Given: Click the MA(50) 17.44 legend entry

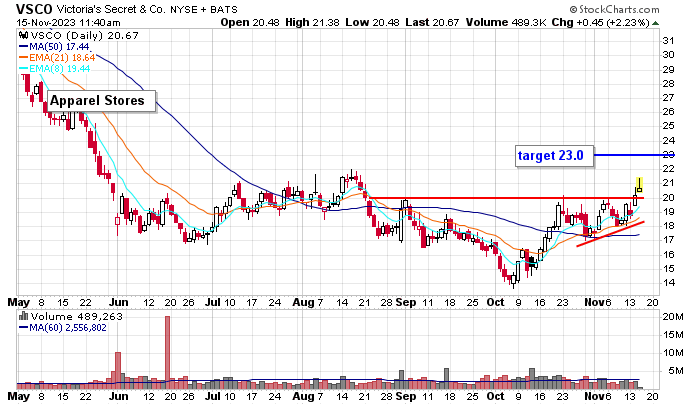Looking at the screenshot, I should pyautogui.click(x=54, y=46).
